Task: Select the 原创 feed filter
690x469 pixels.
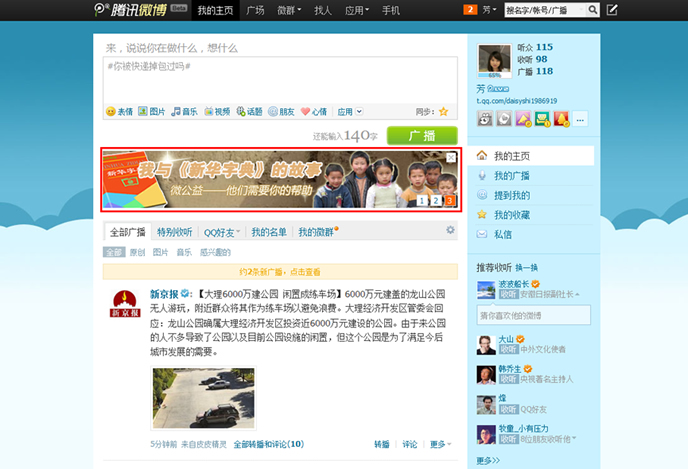Action: (137, 252)
